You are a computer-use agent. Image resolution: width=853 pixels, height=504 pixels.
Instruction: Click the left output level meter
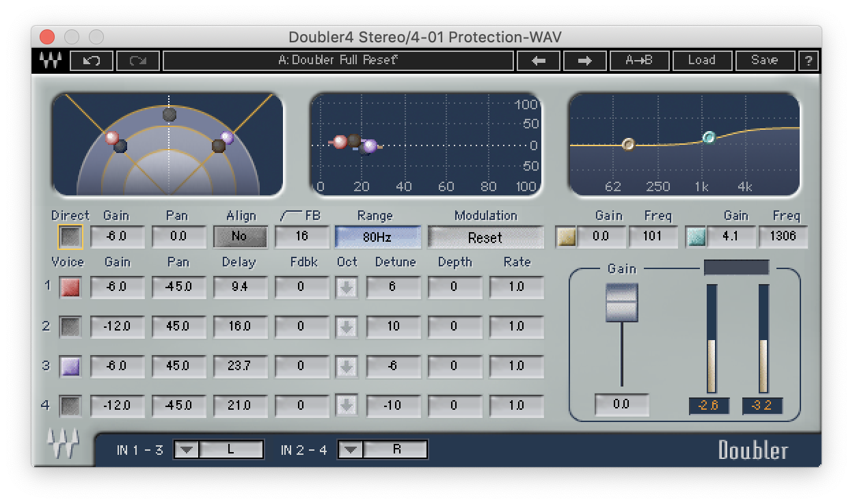712,339
